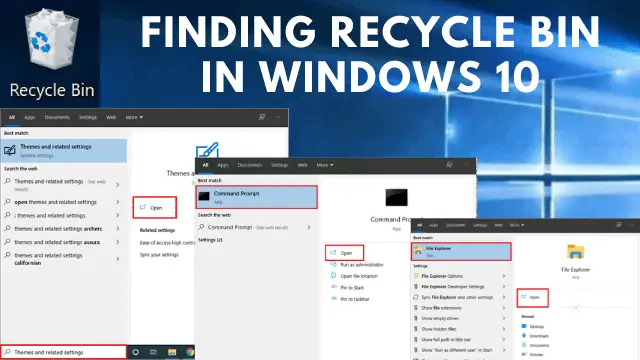
Task: Open Task View from the taskbar
Action: [x=153, y=352]
